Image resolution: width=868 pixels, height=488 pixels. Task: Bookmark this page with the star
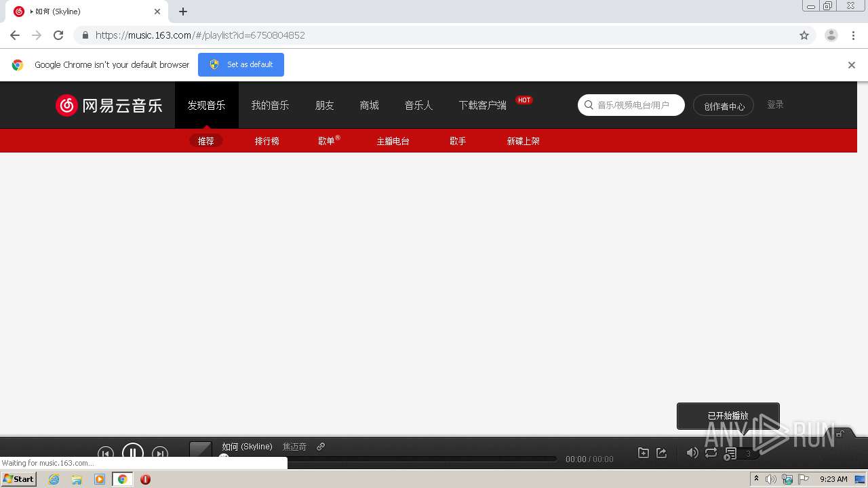coord(804,35)
